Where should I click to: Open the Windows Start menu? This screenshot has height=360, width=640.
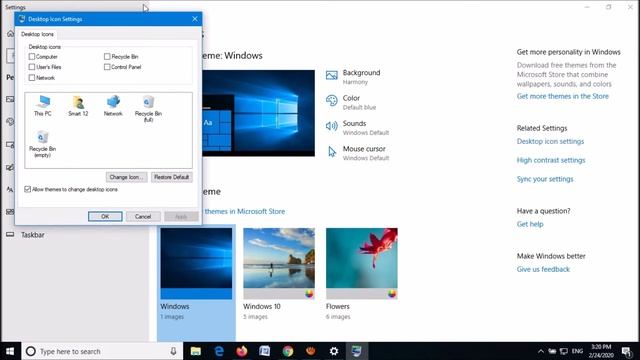pos(10,351)
